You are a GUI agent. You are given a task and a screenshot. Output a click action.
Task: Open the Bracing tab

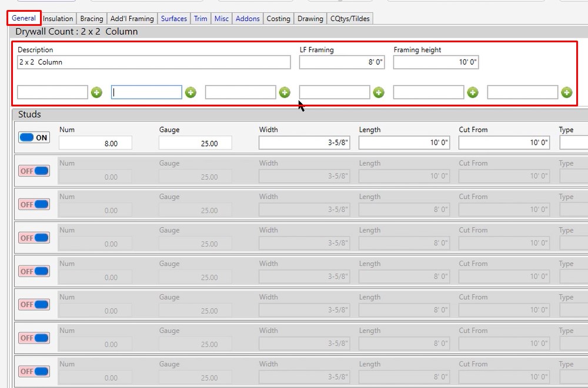[x=91, y=19]
